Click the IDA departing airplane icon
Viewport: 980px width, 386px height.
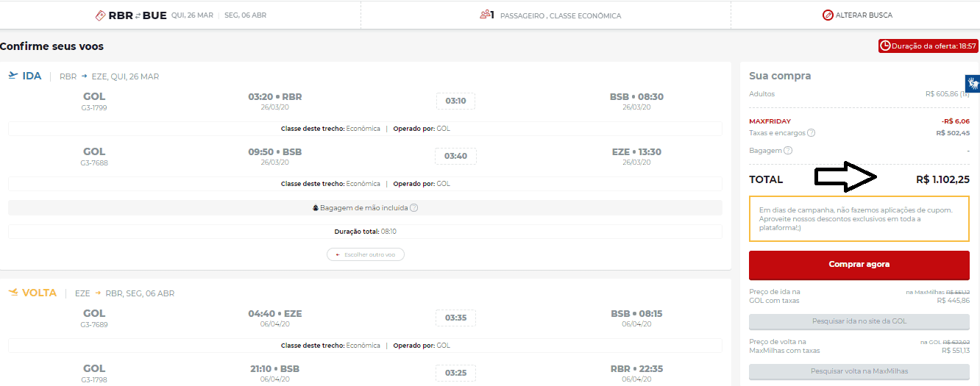pyautogui.click(x=13, y=76)
